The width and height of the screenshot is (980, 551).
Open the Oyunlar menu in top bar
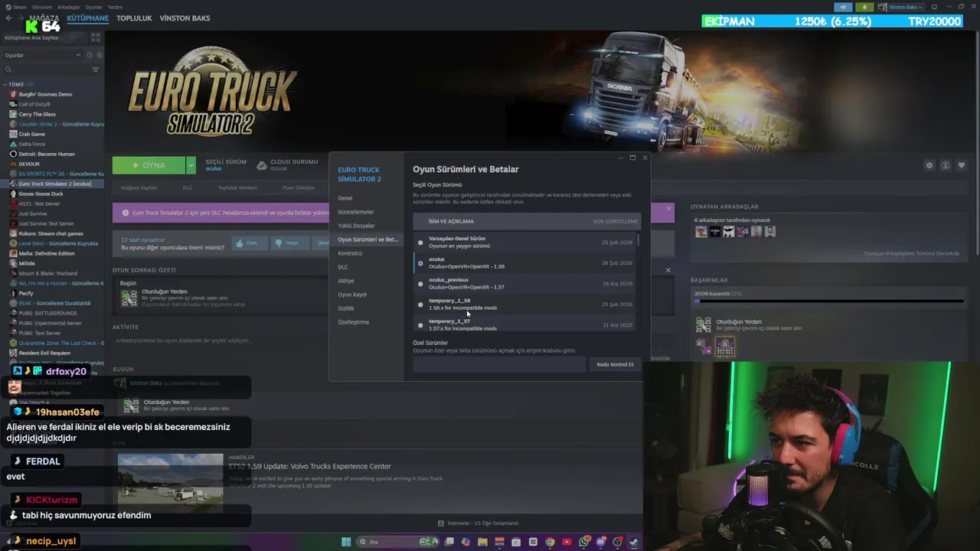pos(93,7)
